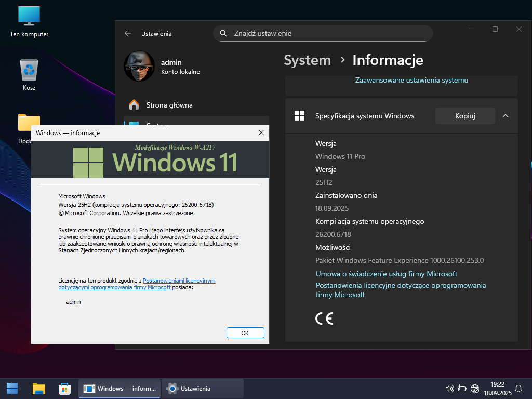Select Strona główna in Settings sidebar
The width and height of the screenshot is (532, 399).
(169, 105)
